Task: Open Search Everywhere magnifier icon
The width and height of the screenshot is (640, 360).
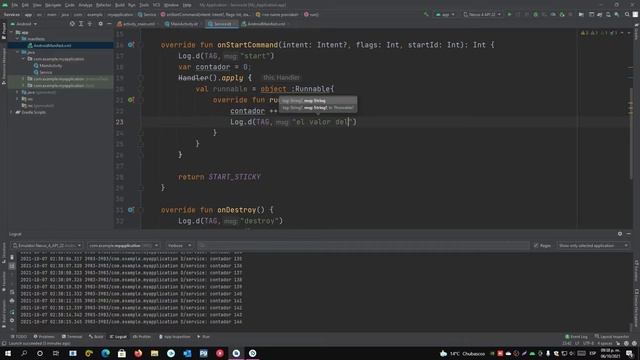Action: click(x=627, y=14)
